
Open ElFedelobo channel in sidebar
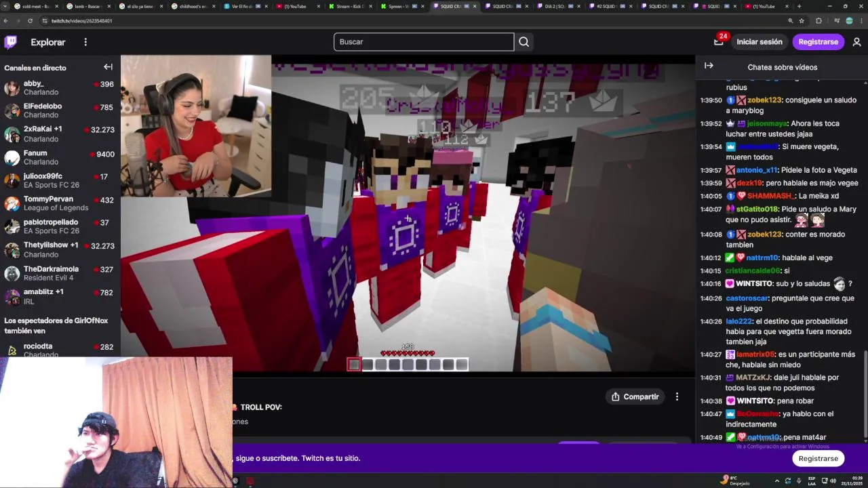[60, 110]
